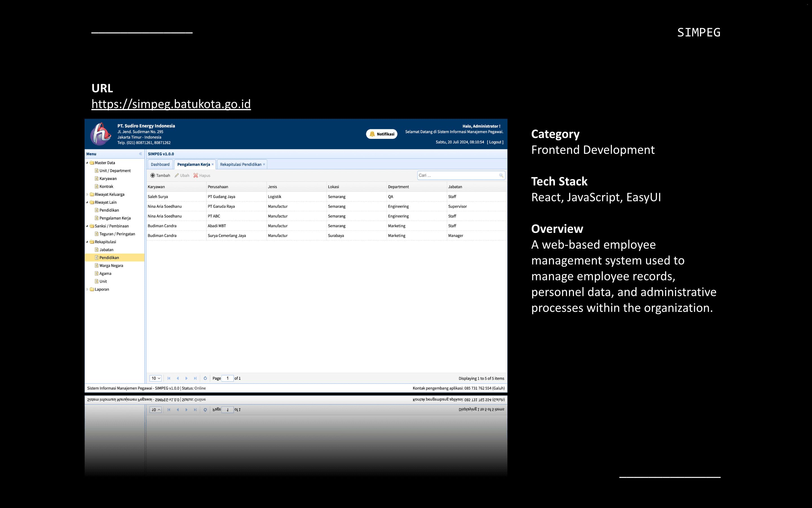Open Jabatan under Rekapitulasi in the tree
Viewport: 812px width, 508px height.
pyautogui.click(x=106, y=250)
